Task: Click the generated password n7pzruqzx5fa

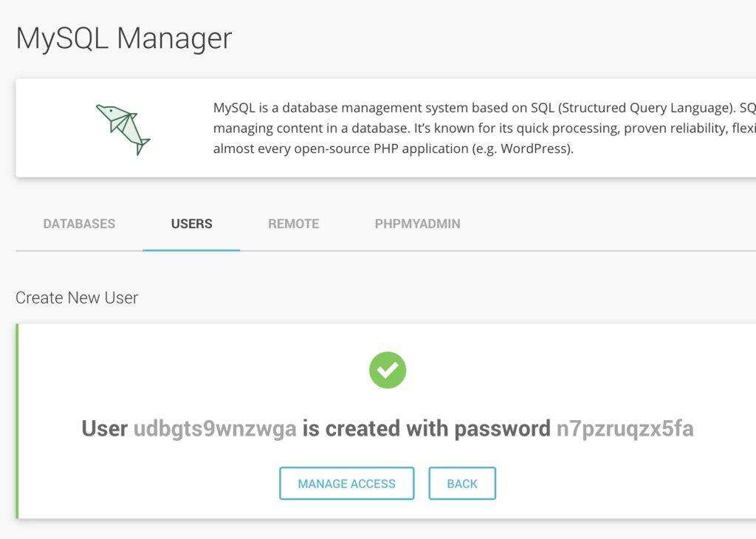Action: click(x=625, y=428)
